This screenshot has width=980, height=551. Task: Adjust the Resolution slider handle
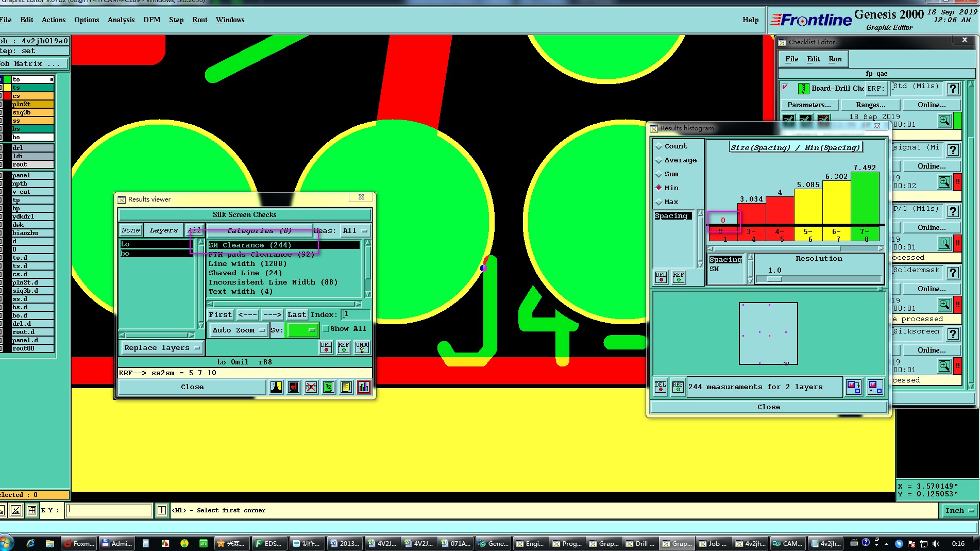pos(774,279)
